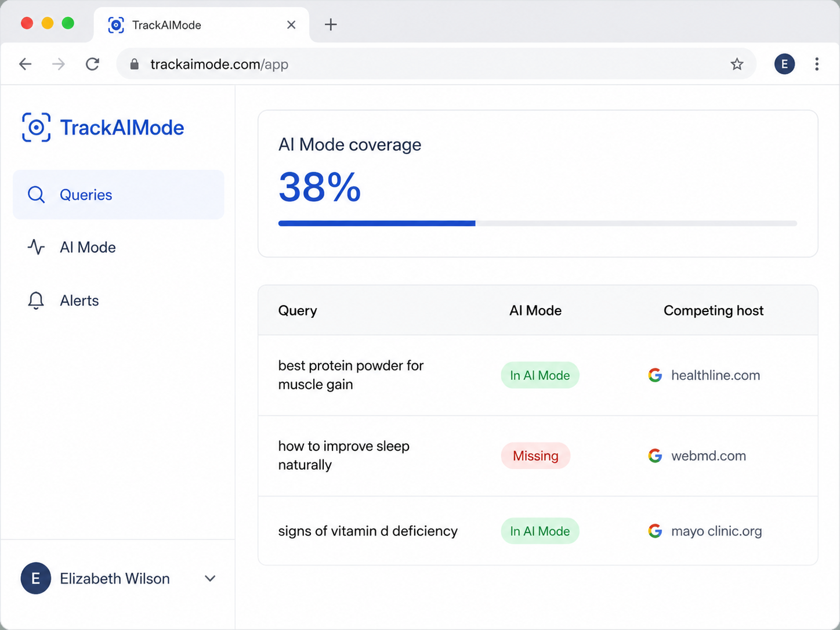
Task: Click the address bar URL field
Action: click(436, 64)
